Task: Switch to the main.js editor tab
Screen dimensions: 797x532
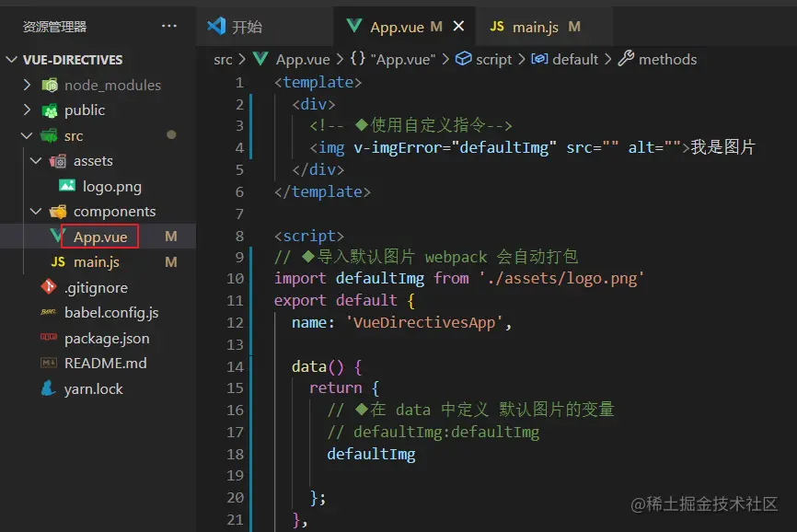Action: tap(544, 26)
